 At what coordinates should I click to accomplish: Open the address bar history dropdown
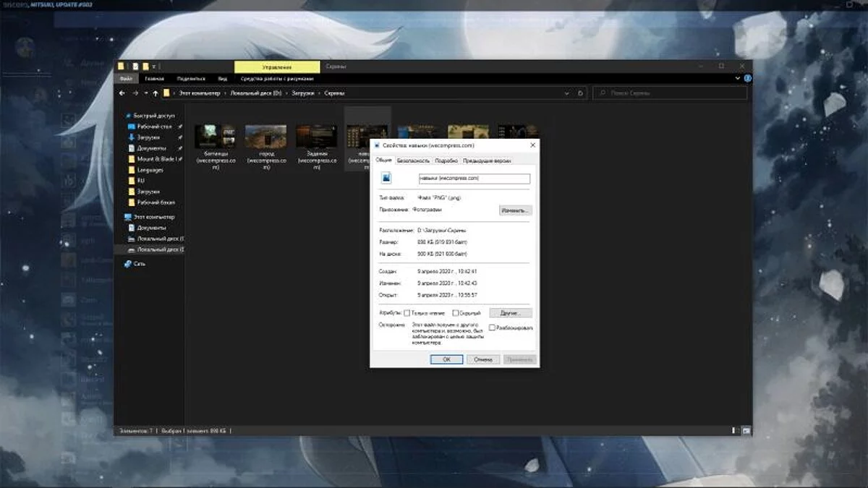566,93
